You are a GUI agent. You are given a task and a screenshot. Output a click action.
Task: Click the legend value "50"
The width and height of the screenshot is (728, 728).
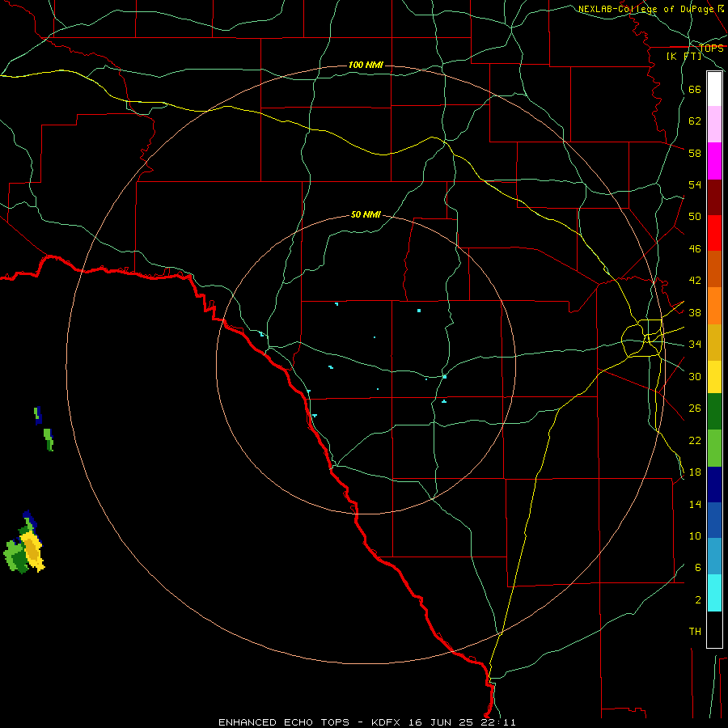(695, 217)
